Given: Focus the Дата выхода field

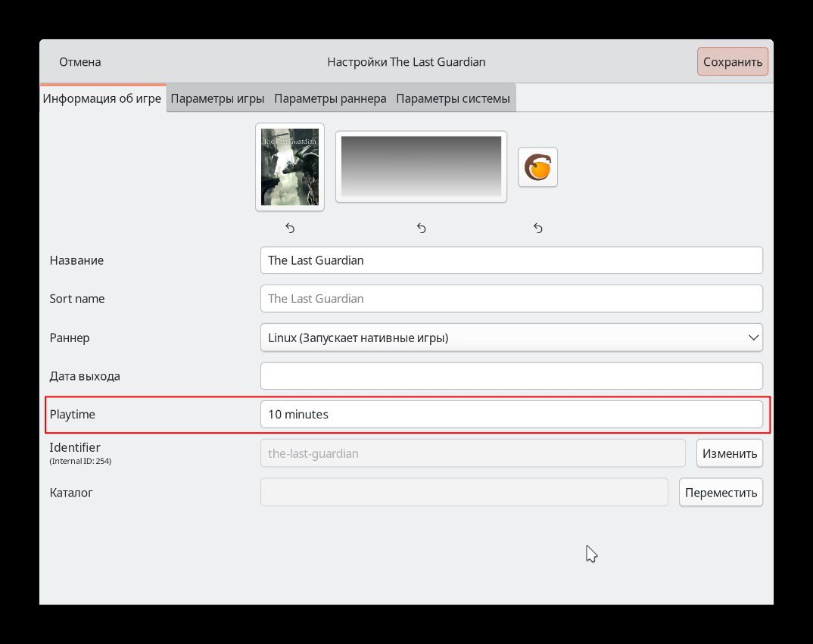Looking at the screenshot, I should [511, 376].
